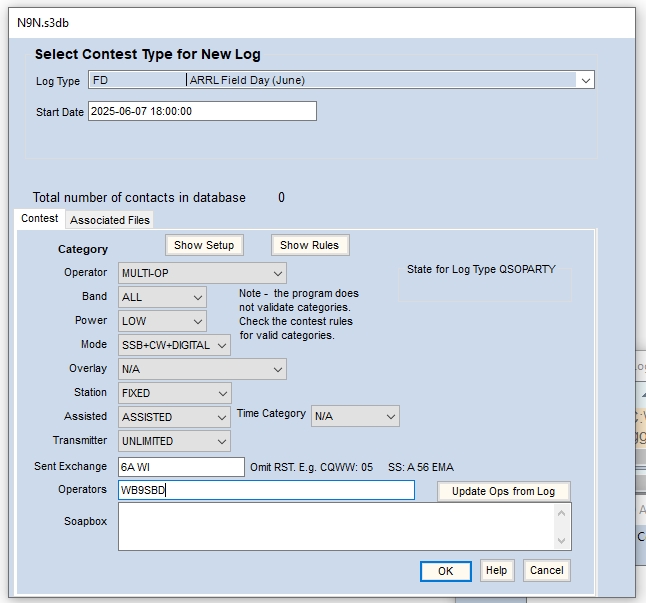Click the Operators field containing WB9SBD
The width and height of the screenshot is (646, 603).
coord(265,490)
